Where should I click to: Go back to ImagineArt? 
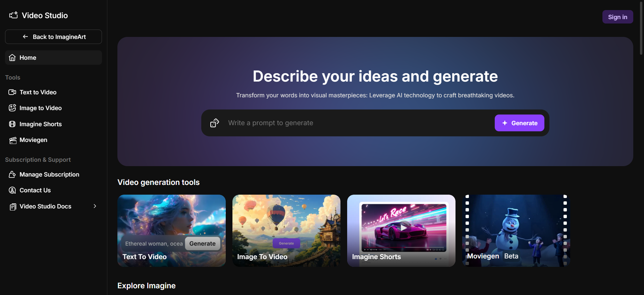(x=54, y=37)
